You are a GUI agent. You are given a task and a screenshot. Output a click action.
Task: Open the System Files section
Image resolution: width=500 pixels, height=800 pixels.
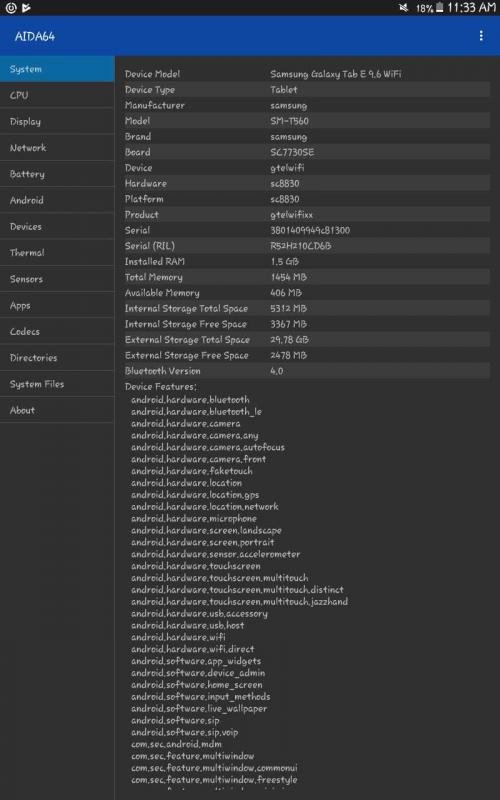(57, 384)
